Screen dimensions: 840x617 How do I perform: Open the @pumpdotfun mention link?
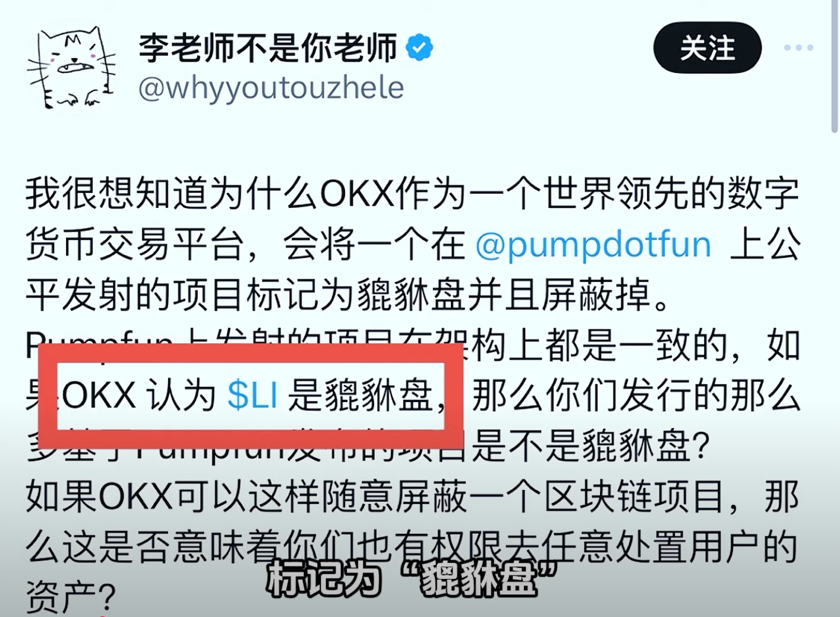click(x=593, y=244)
